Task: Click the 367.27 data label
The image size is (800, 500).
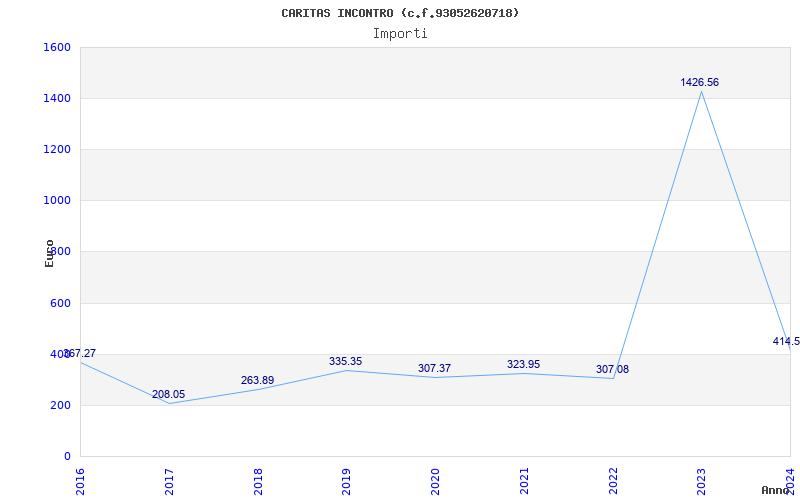Action: coord(80,353)
